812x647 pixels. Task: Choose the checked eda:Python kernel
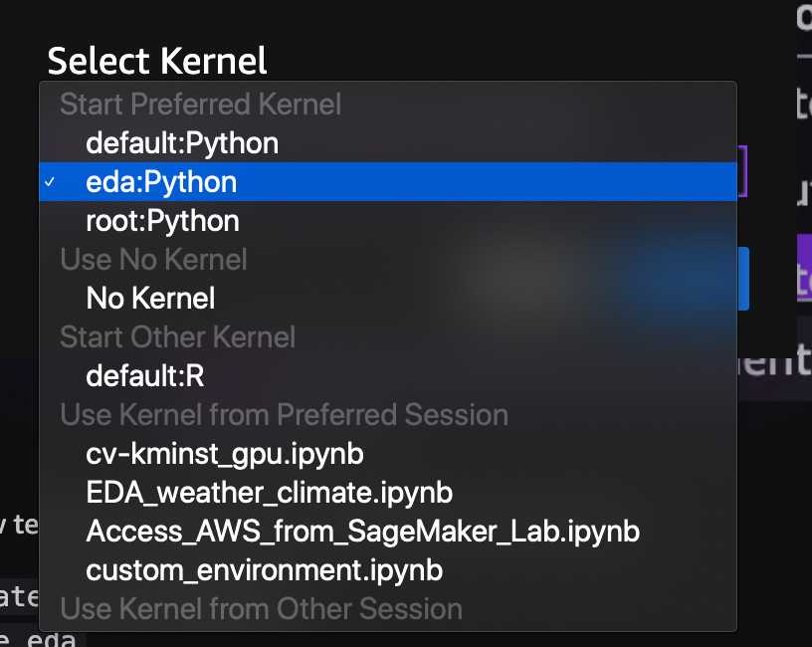pyautogui.click(x=388, y=182)
